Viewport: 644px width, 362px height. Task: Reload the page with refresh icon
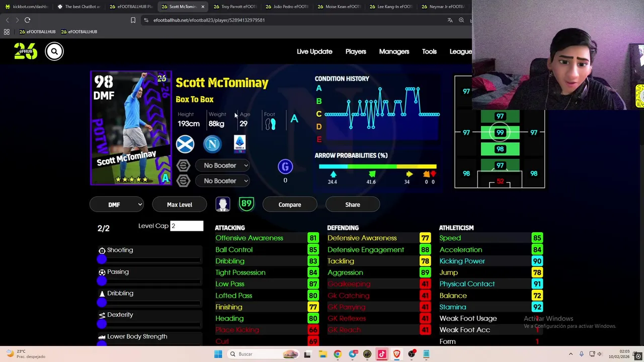point(27,20)
